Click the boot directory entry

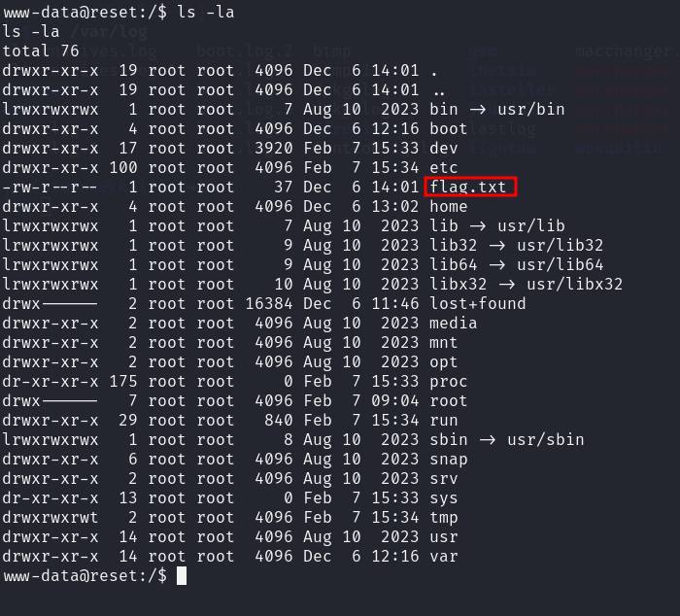coord(448,128)
